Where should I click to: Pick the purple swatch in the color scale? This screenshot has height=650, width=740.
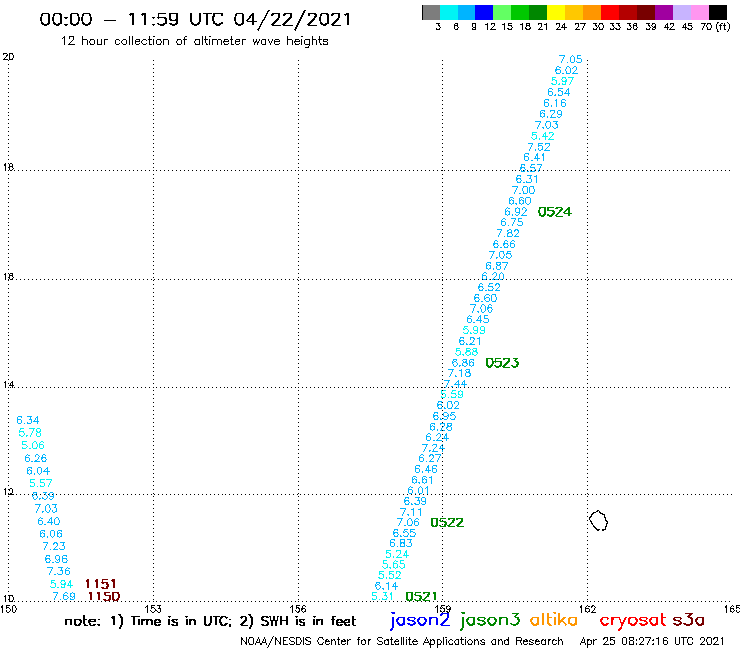point(663,12)
